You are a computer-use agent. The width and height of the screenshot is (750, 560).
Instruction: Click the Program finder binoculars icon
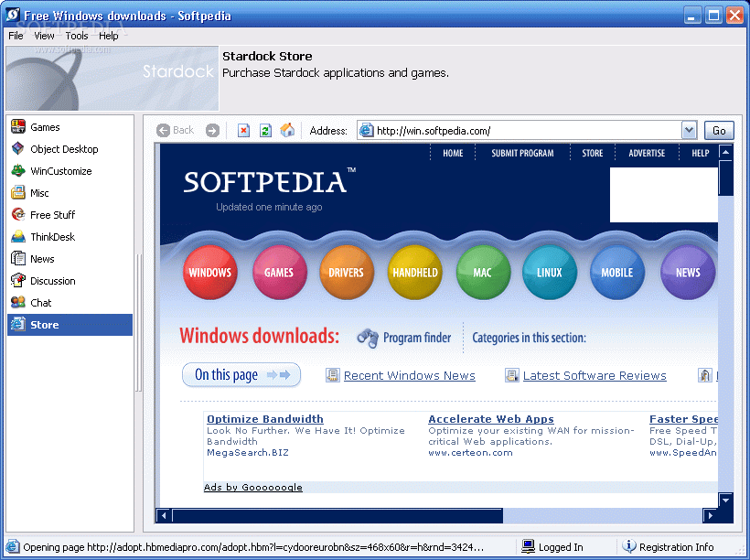pyautogui.click(x=368, y=338)
